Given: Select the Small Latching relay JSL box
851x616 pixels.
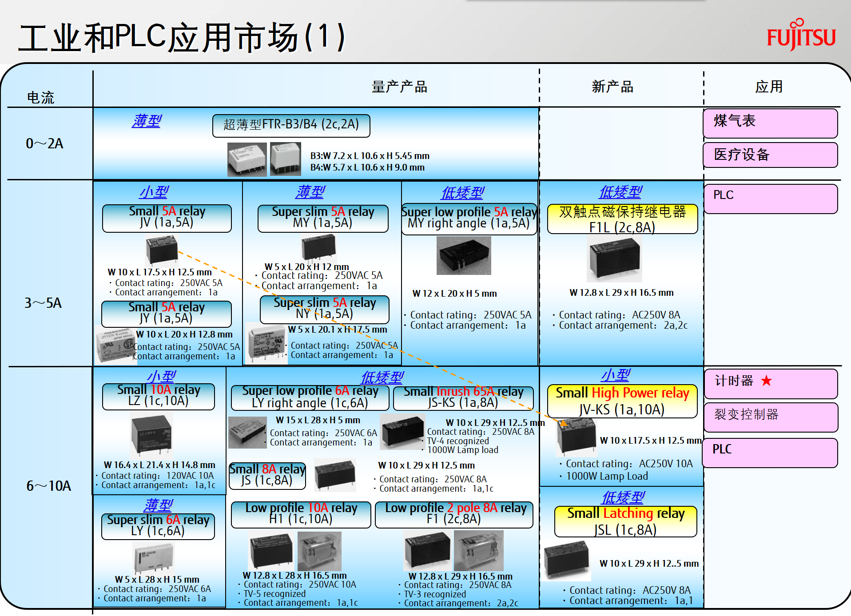Looking at the screenshot, I should (x=626, y=522).
